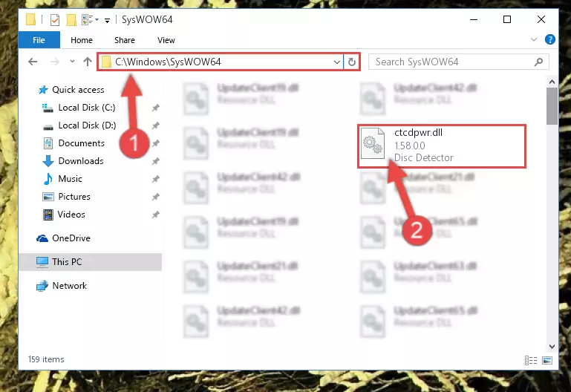
Task: Click the Downloads arrow icon in the sidebar
Action: pos(48,161)
